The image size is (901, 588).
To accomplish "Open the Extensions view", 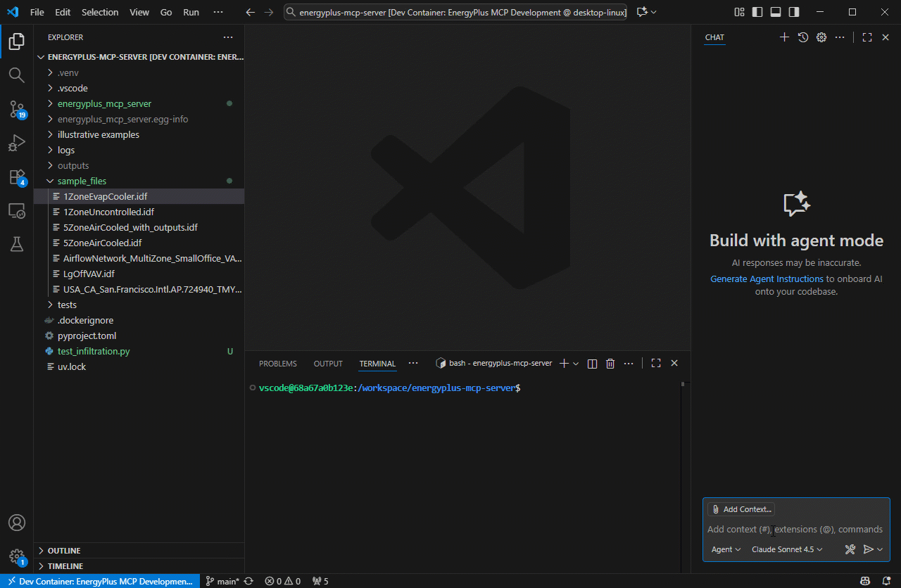I will (17, 177).
